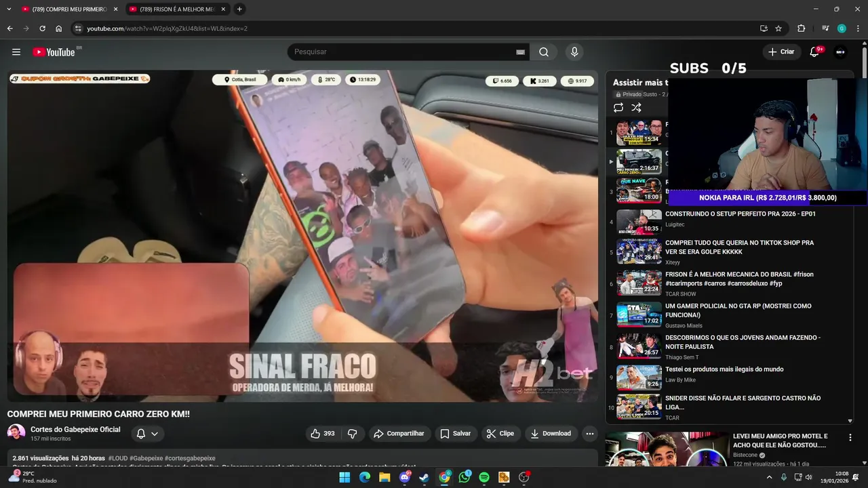Open the YouTube account avatar menu

[840, 52]
